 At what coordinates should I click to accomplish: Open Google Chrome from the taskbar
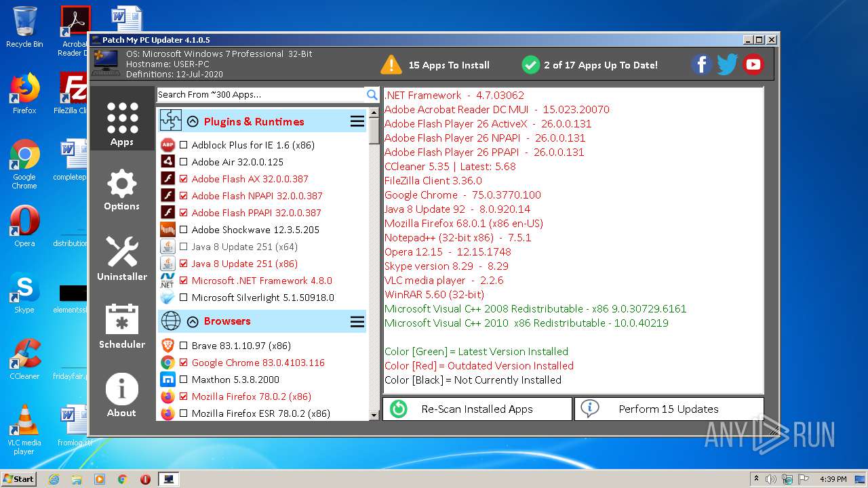coord(123,479)
